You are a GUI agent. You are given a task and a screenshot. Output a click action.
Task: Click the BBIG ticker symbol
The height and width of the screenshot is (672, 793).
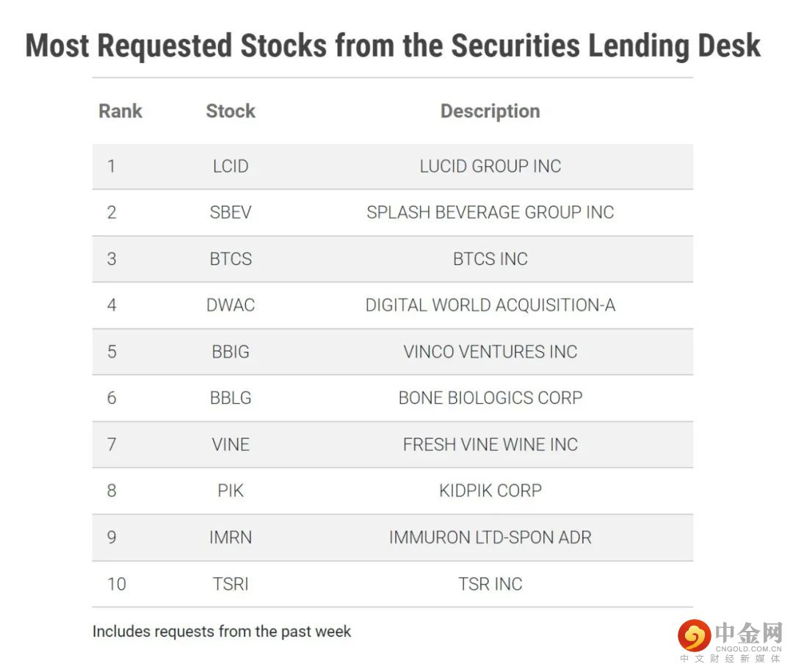point(231,351)
